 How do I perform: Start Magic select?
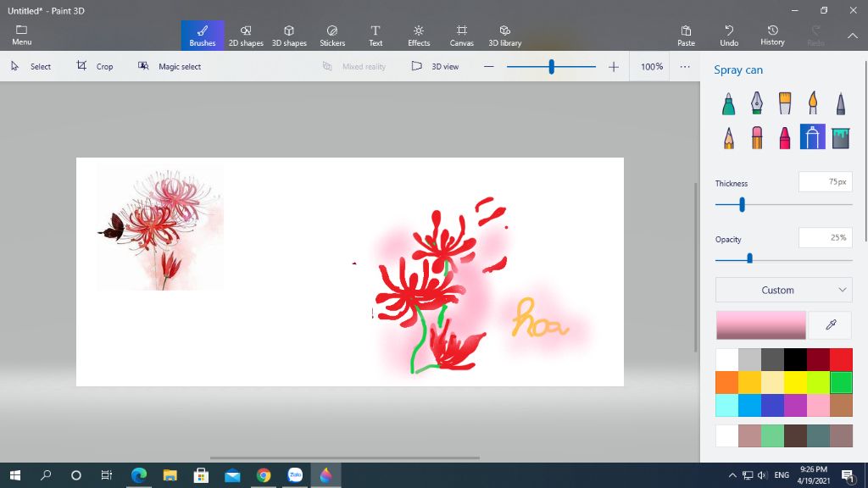coord(170,66)
